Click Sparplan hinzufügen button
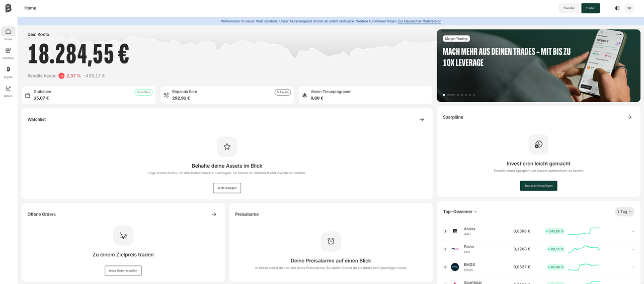 (x=538, y=186)
